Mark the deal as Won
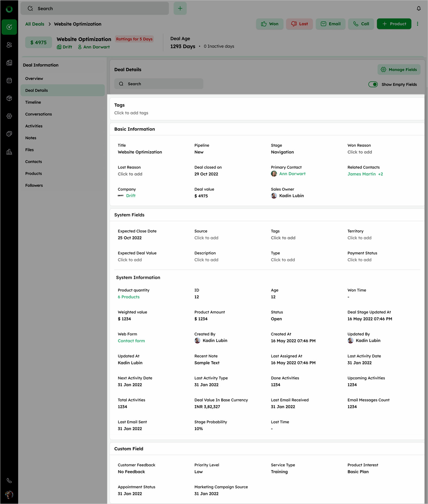The image size is (428, 504). 270,24
